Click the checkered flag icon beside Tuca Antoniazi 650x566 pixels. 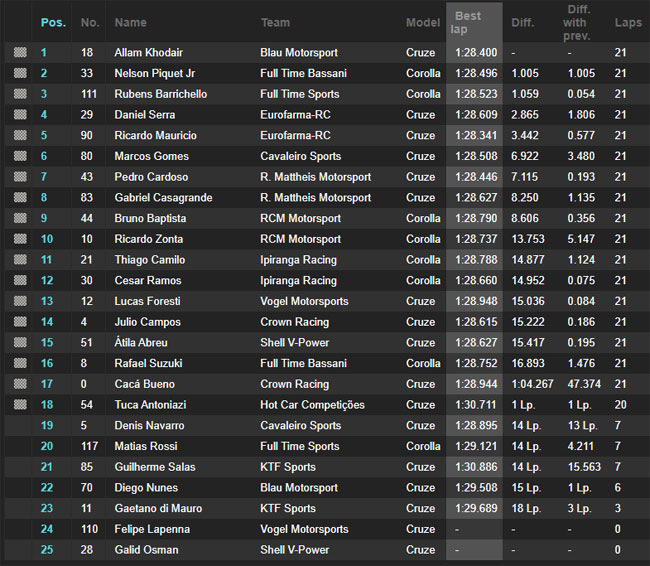pos(20,404)
